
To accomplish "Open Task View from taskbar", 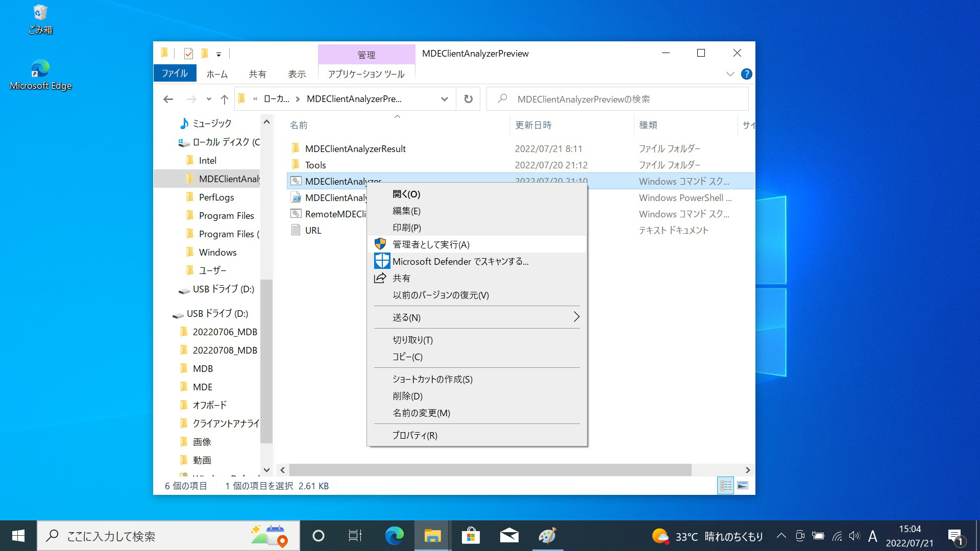I will click(355, 536).
